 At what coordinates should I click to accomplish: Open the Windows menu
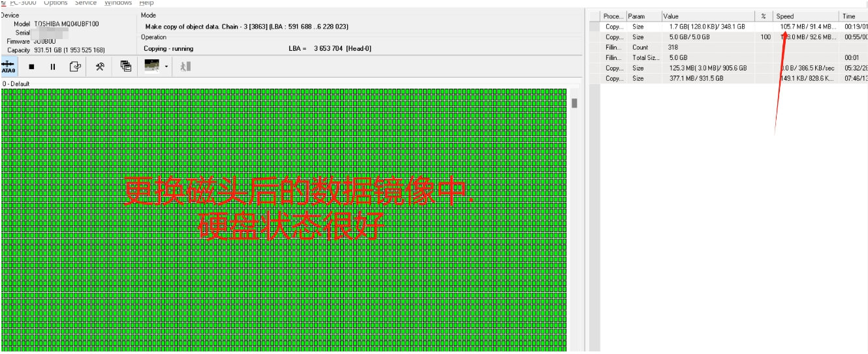pos(118,3)
